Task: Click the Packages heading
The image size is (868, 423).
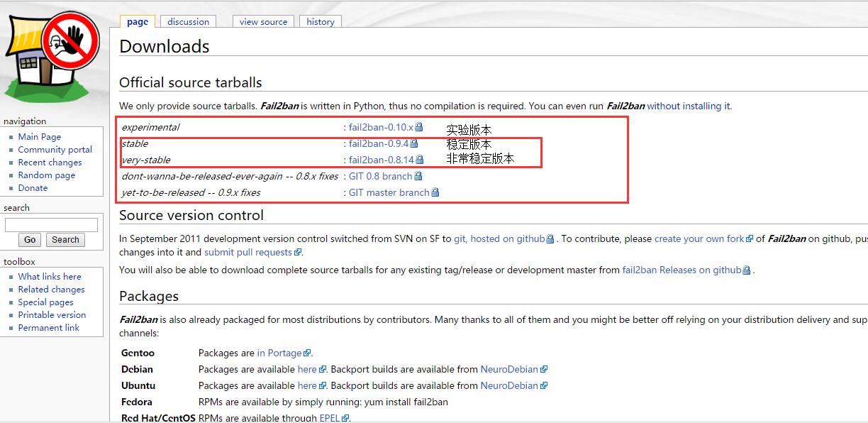Action: [149, 296]
